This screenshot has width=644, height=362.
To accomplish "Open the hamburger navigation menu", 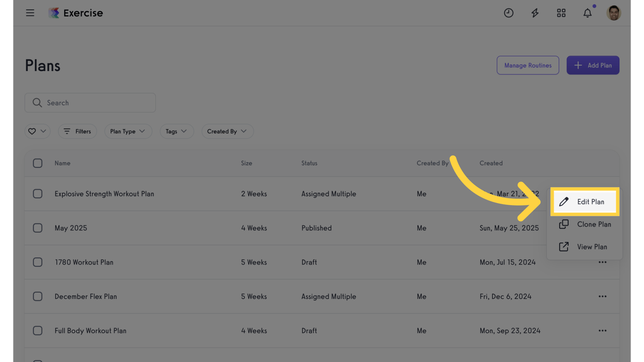I will pos(30,13).
